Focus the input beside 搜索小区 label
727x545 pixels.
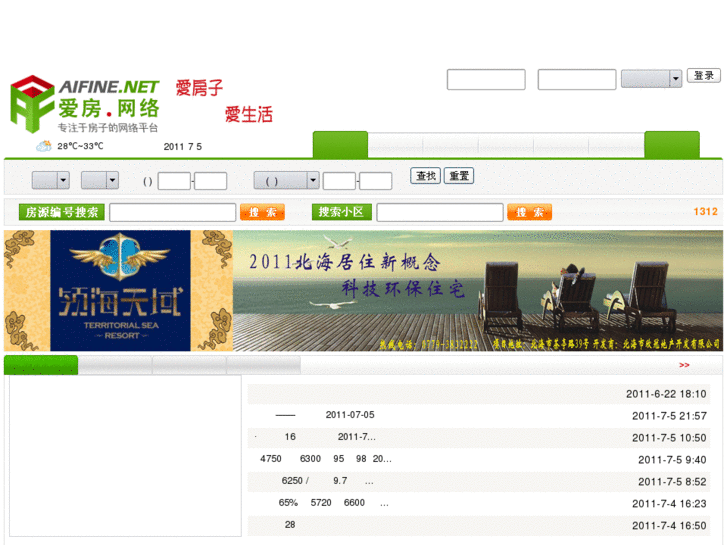(x=440, y=212)
